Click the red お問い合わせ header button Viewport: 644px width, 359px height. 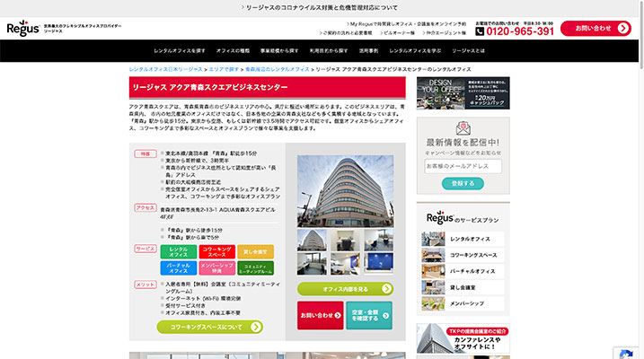[595, 29]
